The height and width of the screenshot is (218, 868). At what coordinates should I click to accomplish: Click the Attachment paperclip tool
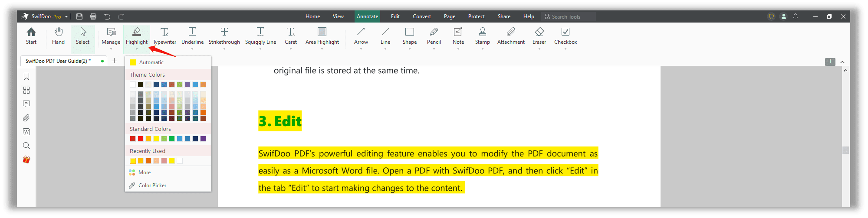tap(511, 36)
